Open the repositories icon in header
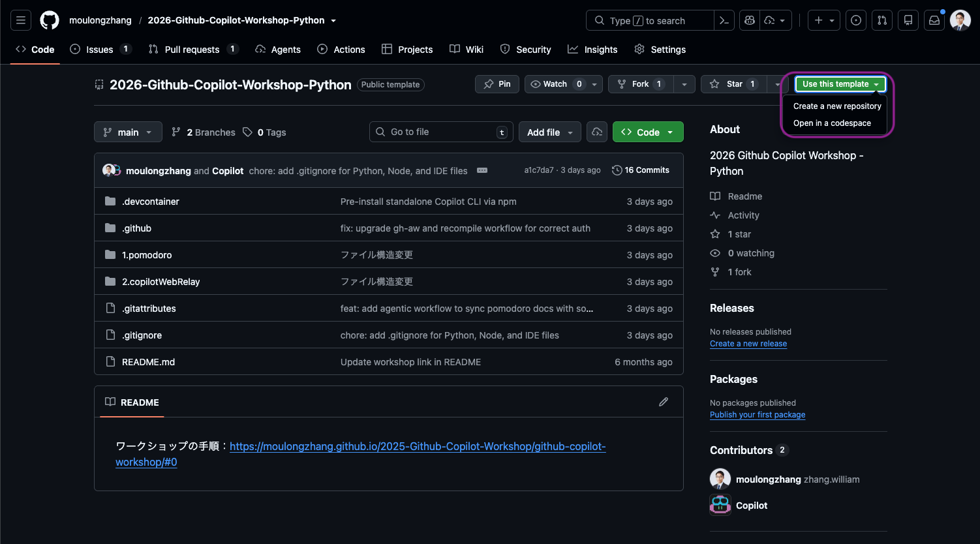The height and width of the screenshot is (544, 980). point(908,20)
